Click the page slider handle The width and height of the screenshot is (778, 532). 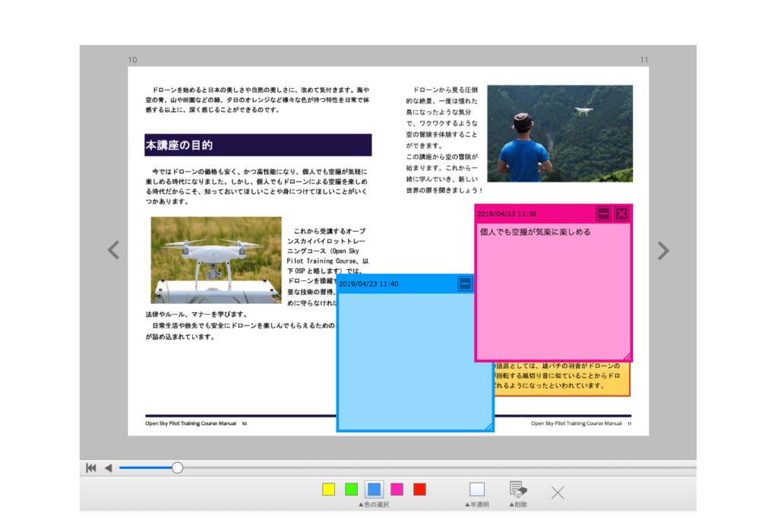(177, 468)
